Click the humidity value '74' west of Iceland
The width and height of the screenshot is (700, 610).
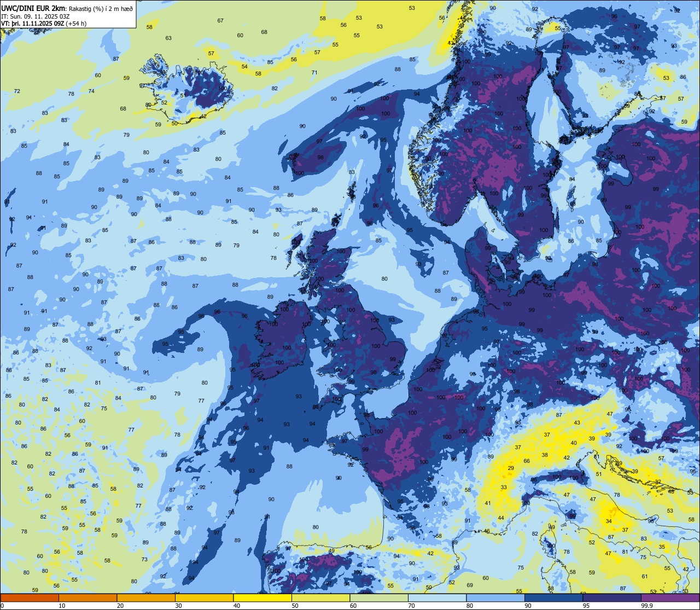pos(91,91)
